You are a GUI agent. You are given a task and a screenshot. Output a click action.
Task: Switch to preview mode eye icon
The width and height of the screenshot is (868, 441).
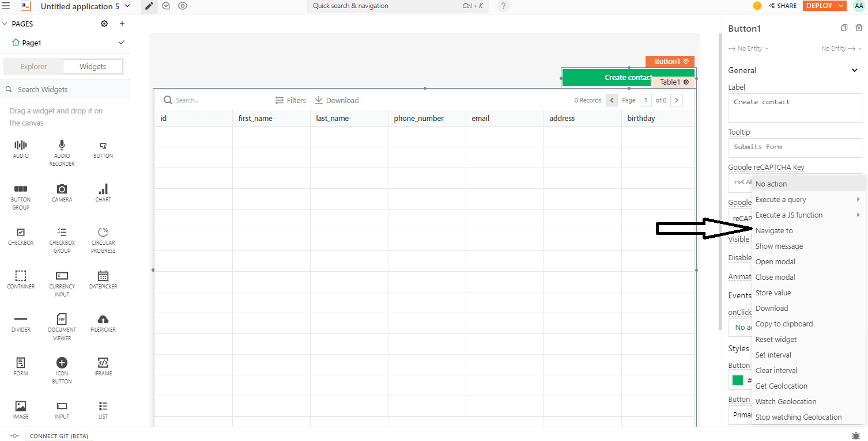183,6
